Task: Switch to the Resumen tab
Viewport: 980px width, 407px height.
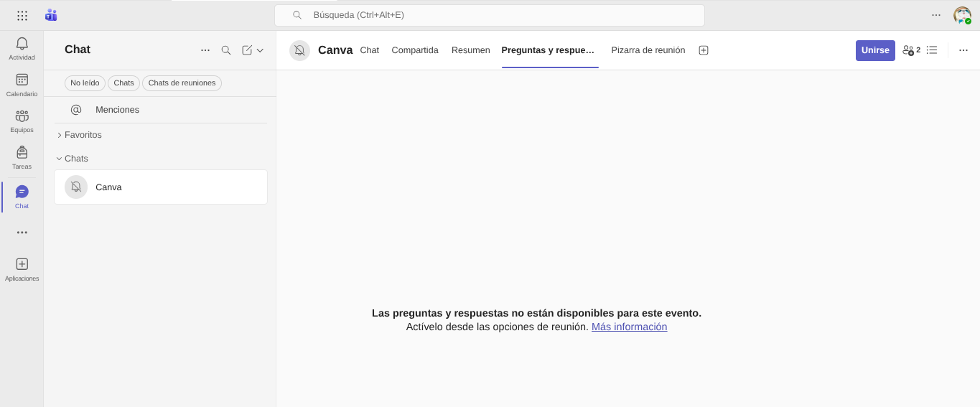Action: pos(471,50)
